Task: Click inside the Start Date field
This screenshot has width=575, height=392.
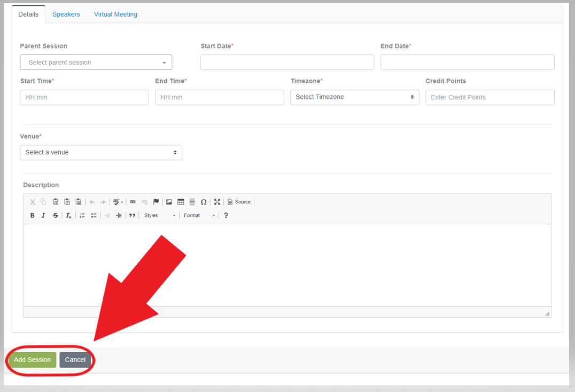Action: pyautogui.click(x=287, y=62)
